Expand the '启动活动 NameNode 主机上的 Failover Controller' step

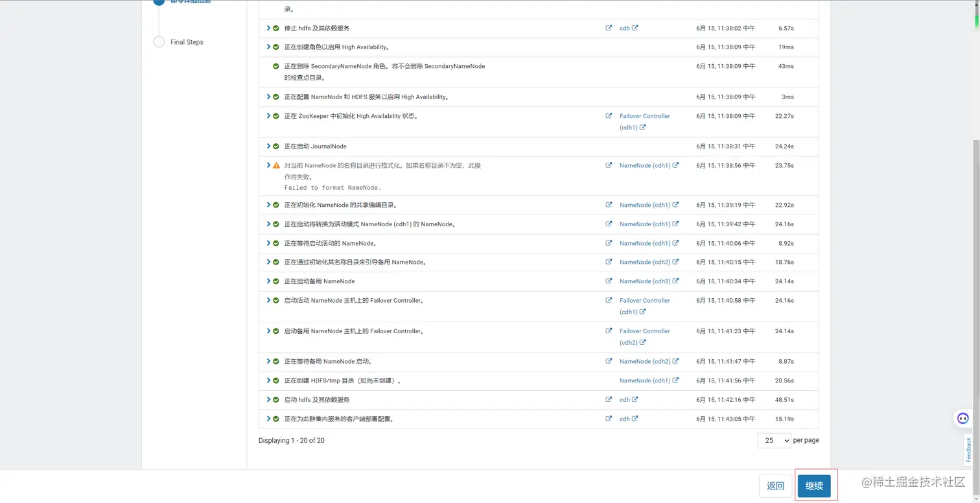(x=268, y=300)
